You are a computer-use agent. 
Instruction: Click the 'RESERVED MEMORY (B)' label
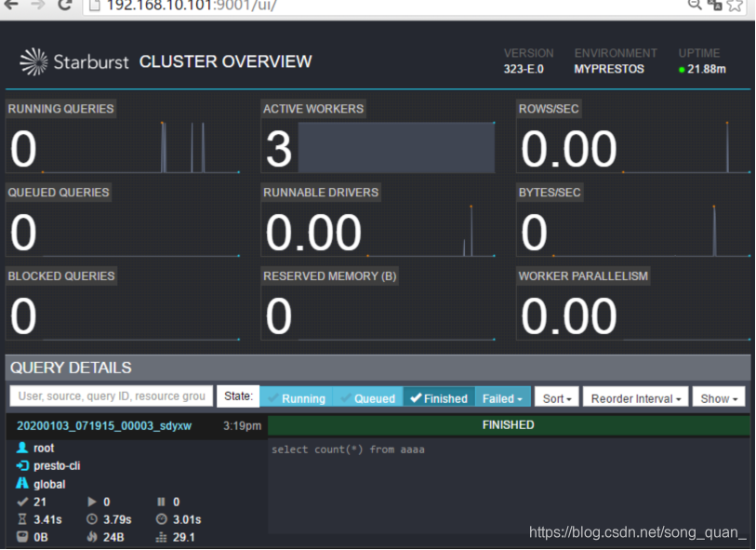[x=330, y=275]
